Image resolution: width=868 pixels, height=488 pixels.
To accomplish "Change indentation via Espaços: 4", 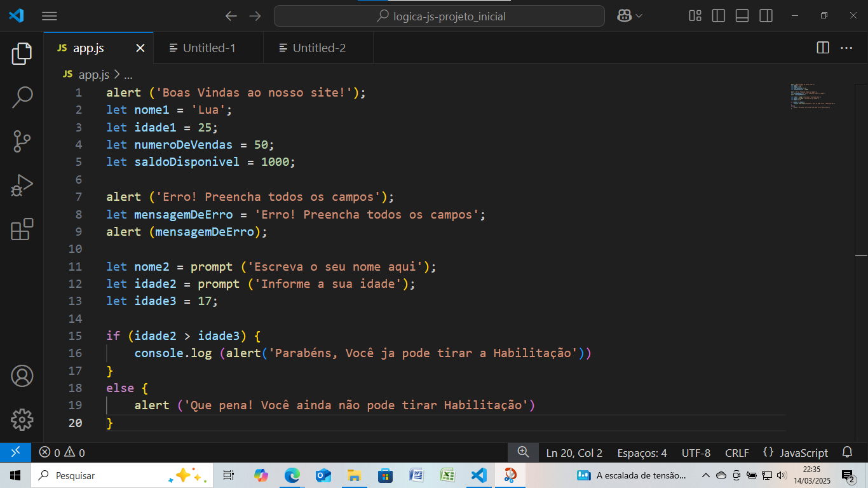I will 642,453.
